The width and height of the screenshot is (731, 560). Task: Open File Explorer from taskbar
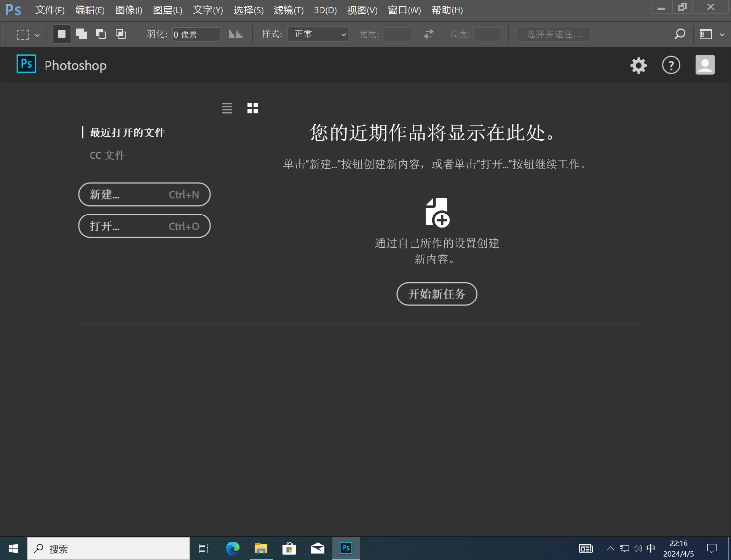coord(261,549)
